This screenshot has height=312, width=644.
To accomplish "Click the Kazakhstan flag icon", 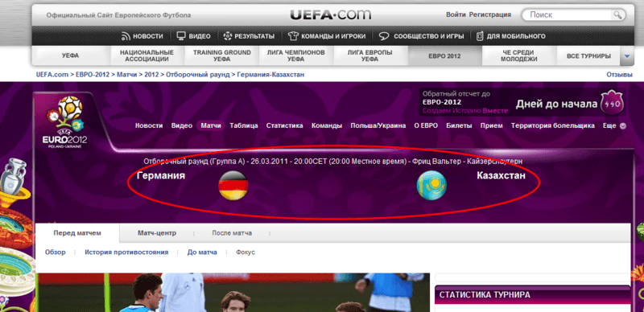I will [x=431, y=185].
